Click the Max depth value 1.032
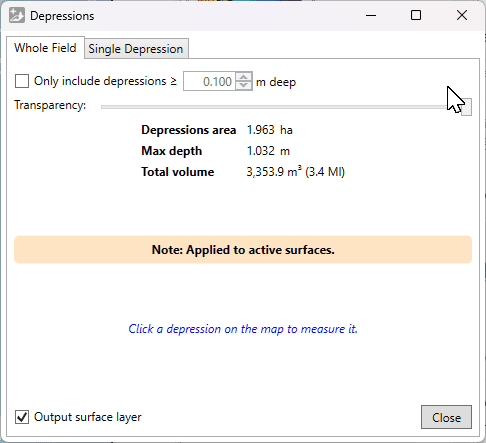This screenshot has width=486, height=443. click(x=261, y=151)
